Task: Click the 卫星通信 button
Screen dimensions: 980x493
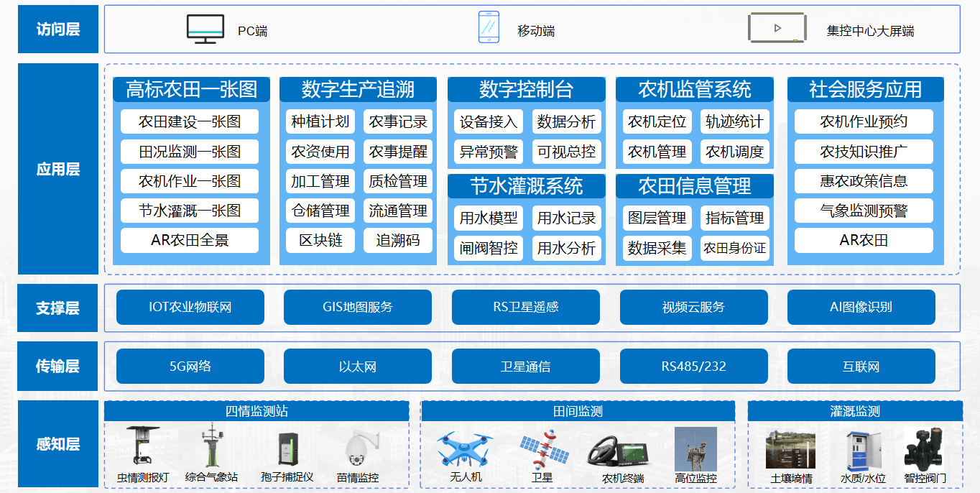Action: pyautogui.click(x=526, y=367)
